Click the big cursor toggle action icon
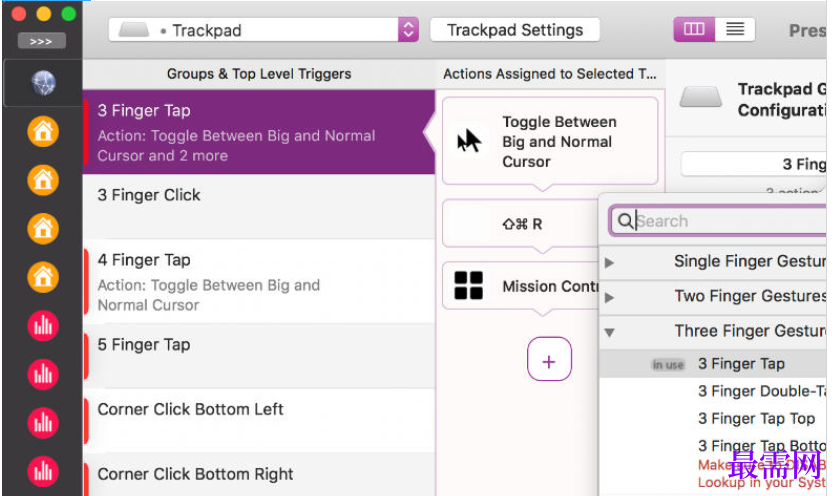 pos(469,141)
